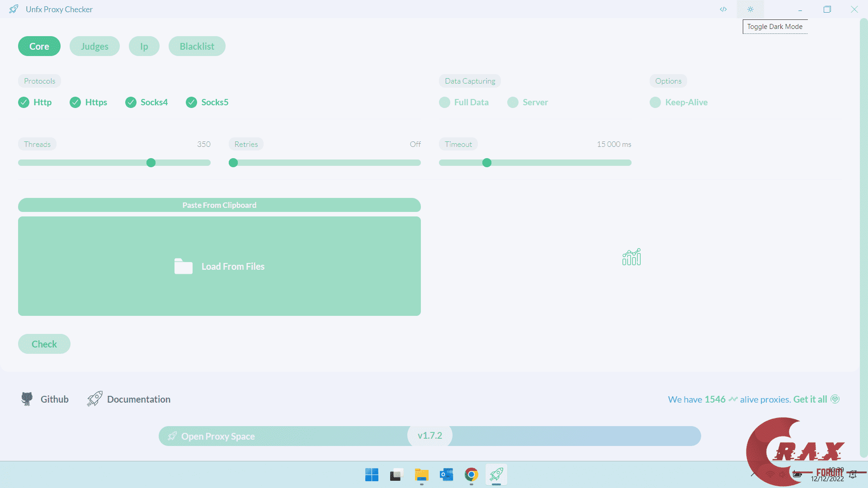Follow the Get it all proxies link
The height and width of the screenshot is (488, 868).
point(810,399)
